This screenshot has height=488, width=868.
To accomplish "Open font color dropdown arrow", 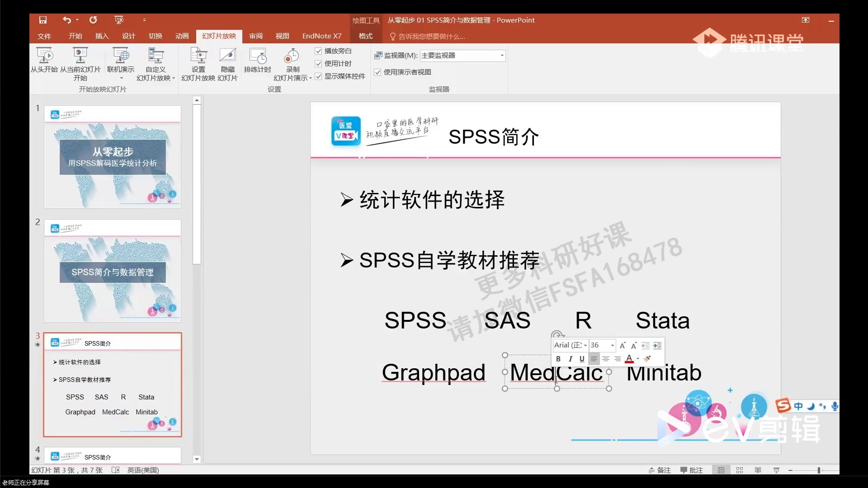I will click(638, 359).
